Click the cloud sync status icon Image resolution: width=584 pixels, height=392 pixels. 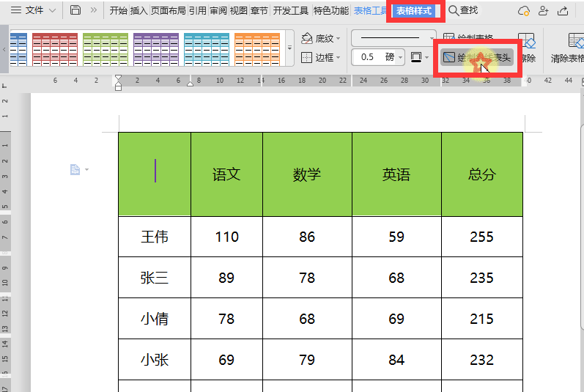523,11
